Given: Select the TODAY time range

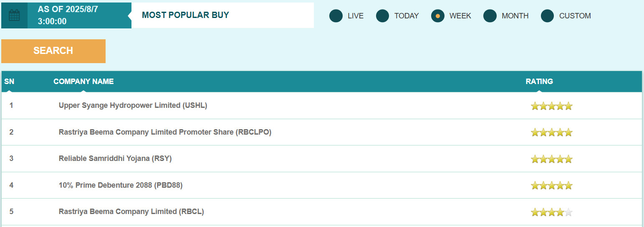Looking at the screenshot, I should 383,16.
